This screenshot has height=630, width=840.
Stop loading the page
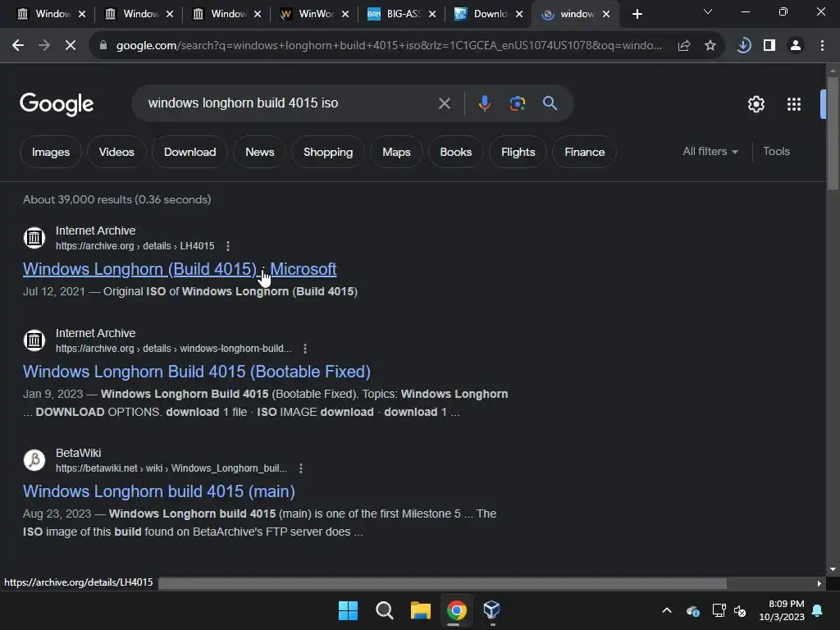point(71,46)
